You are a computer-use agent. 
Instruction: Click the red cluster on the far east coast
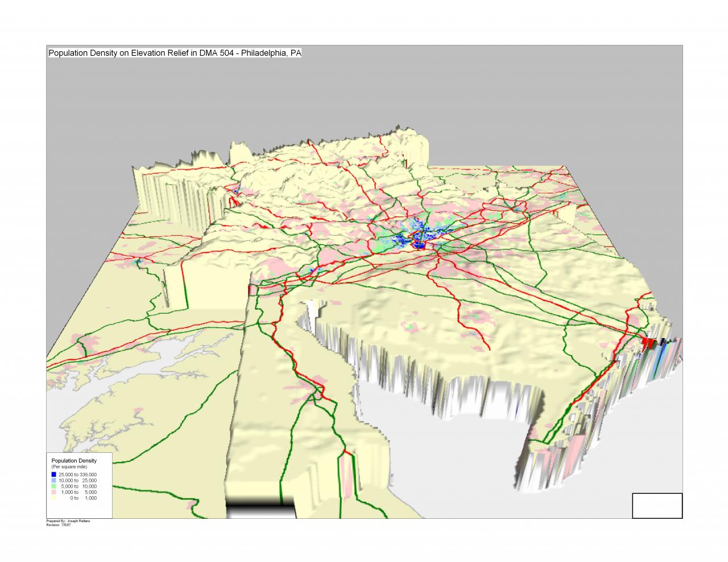pyautogui.click(x=648, y=343)
